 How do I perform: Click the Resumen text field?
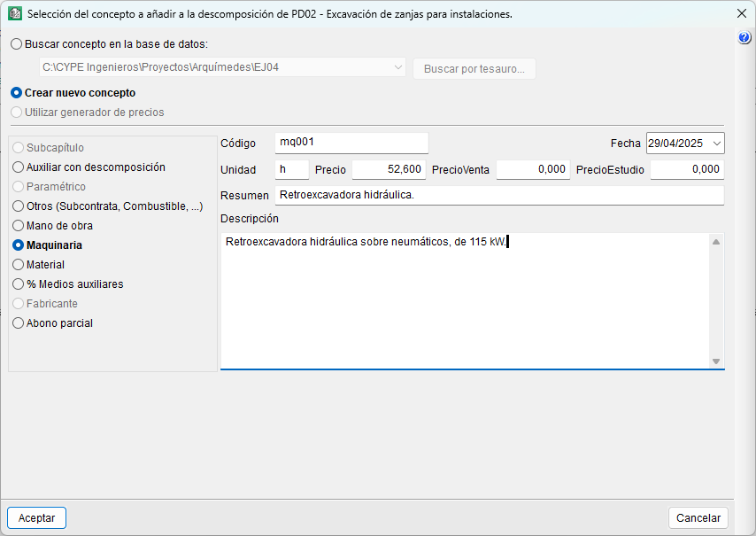tap(499, 195)
